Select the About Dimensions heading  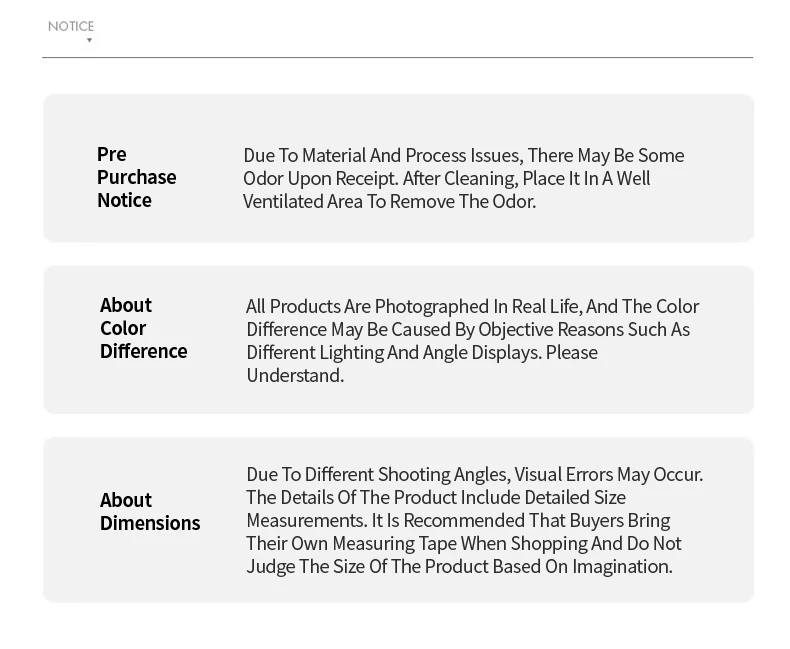coord(150,511)
